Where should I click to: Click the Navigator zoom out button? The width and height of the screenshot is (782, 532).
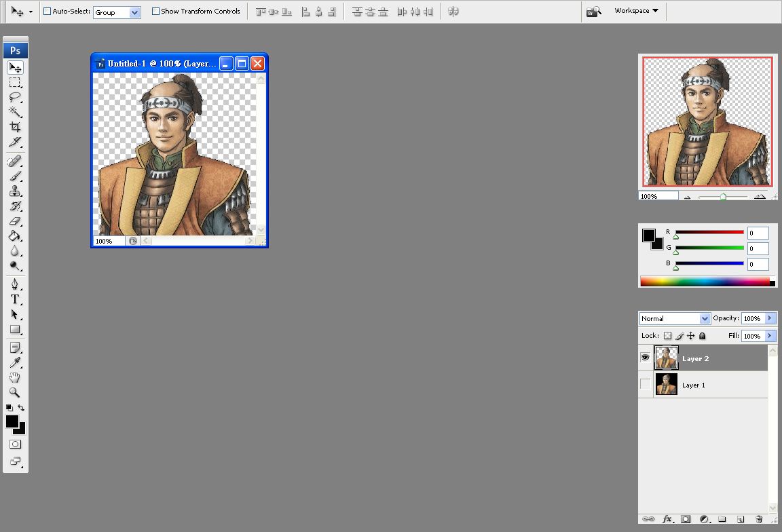[x=687, y=197]
